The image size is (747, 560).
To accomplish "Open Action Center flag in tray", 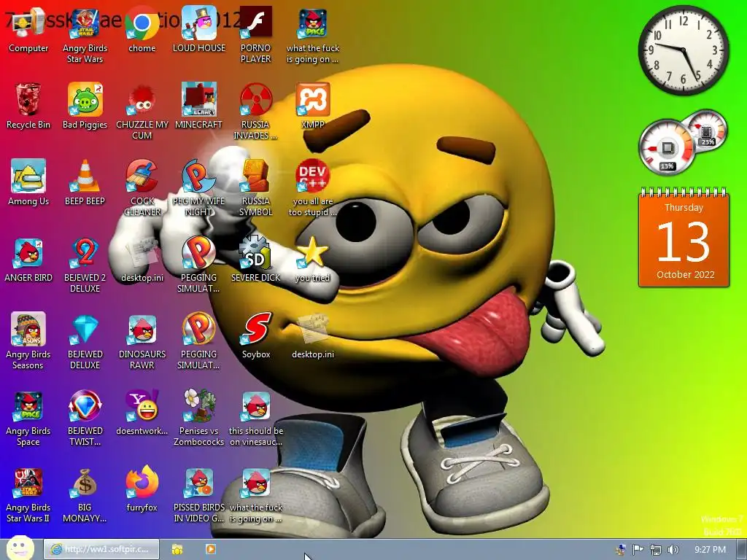I will point(638,550).
